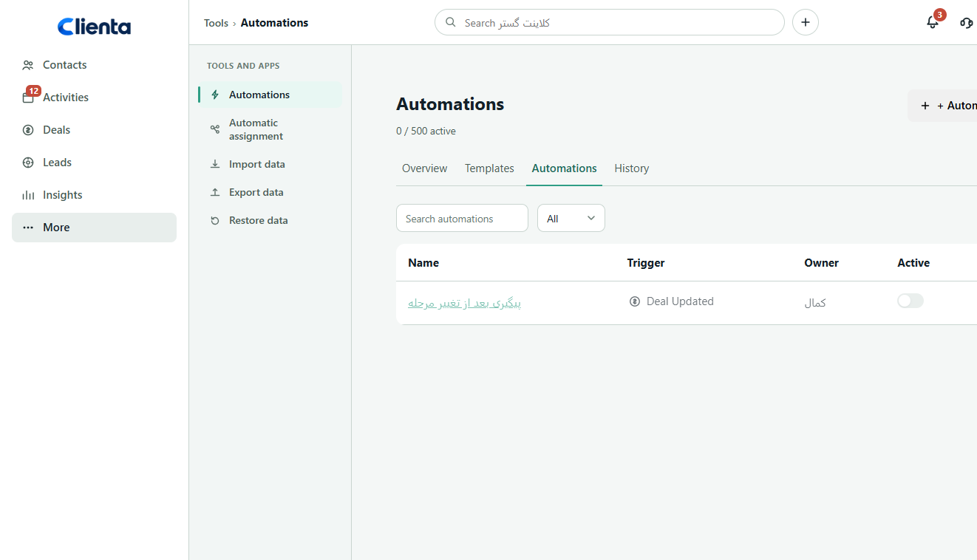The image size is (977, 560).
Task: Click the Leads target icon
Action: pyautogui.click(x=28, y=163)
